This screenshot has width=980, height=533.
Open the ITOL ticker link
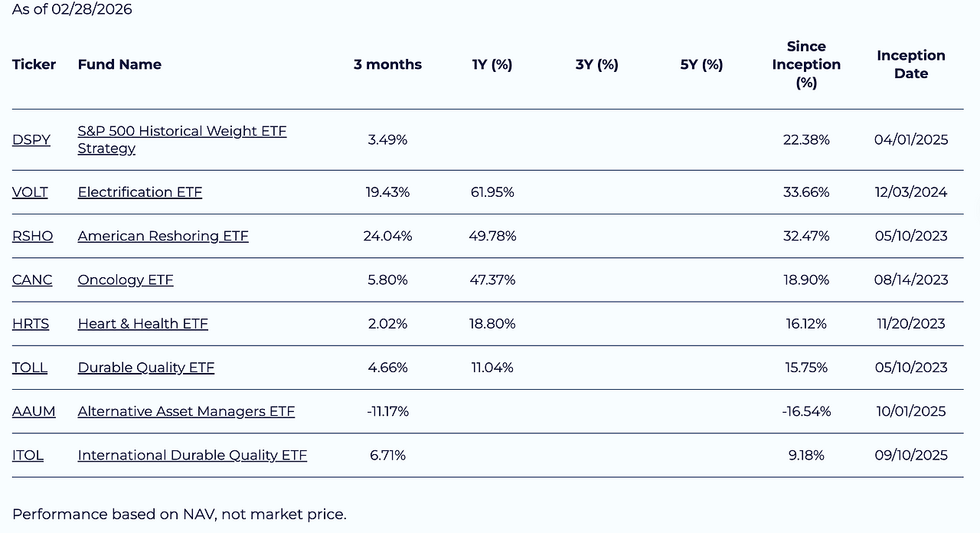click(28, 455)
